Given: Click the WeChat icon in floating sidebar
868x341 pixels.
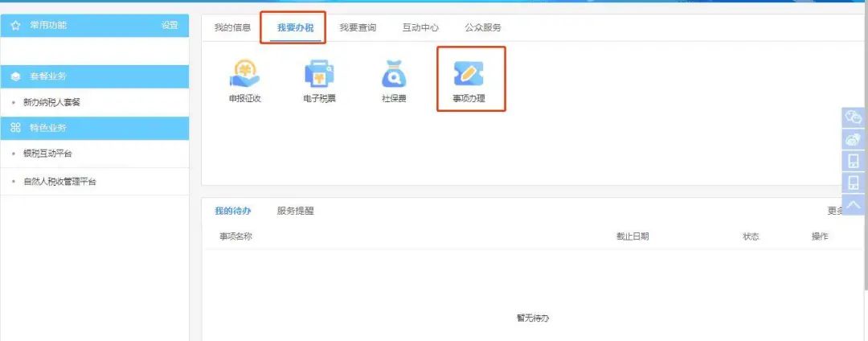Looking at the screenshot, I should [853, 117].
